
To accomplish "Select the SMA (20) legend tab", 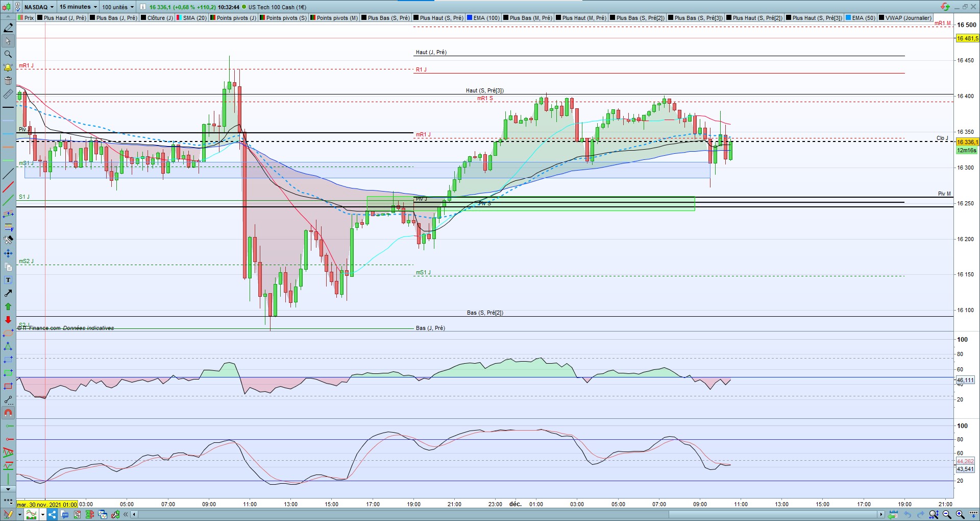I will click(192, 18).
